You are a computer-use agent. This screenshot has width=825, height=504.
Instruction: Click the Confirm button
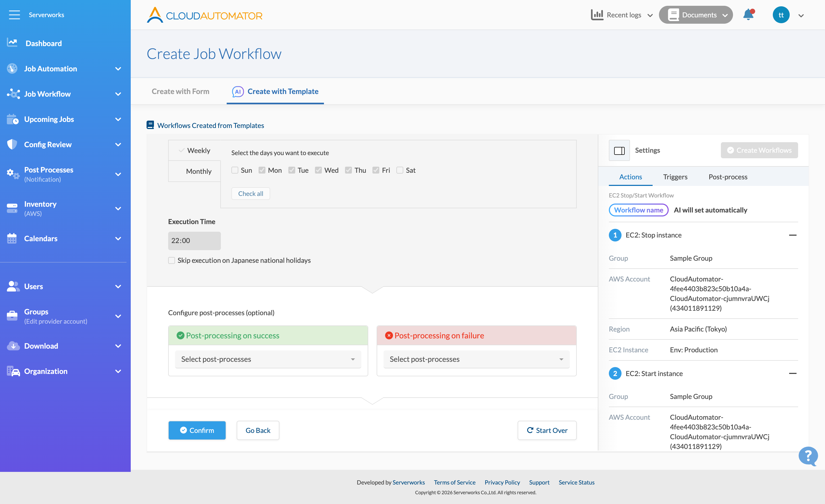pyautogui.click(x=197, y=431)
